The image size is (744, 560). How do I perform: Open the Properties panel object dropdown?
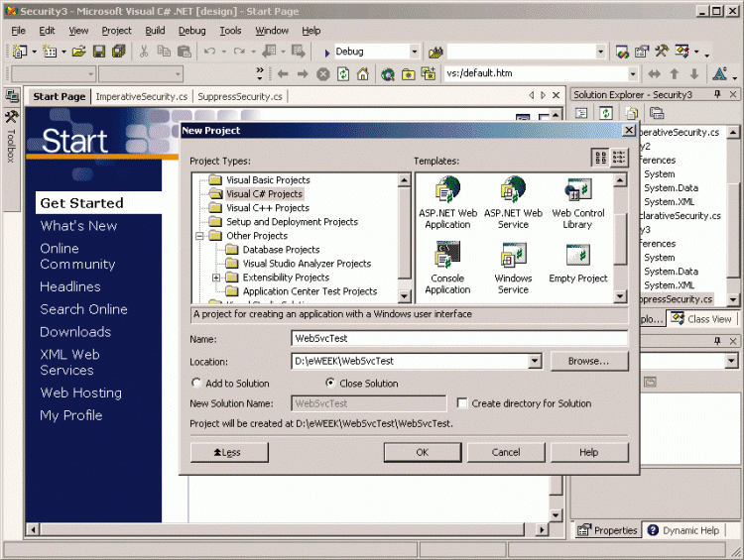pyautogui.click(x=731, y=361)
